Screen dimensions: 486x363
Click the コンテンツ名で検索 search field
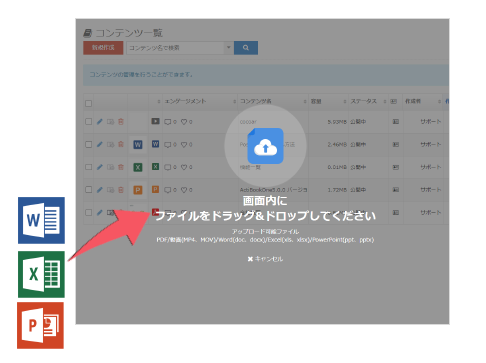175,48
